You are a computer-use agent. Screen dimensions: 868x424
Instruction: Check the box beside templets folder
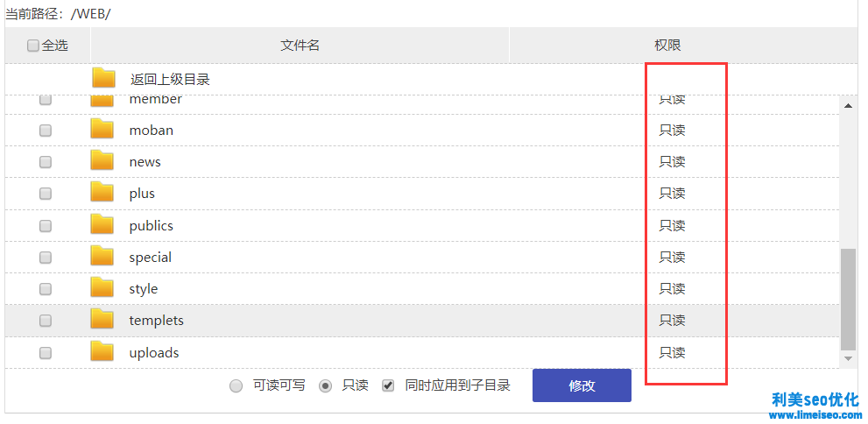tap(46, 320)
